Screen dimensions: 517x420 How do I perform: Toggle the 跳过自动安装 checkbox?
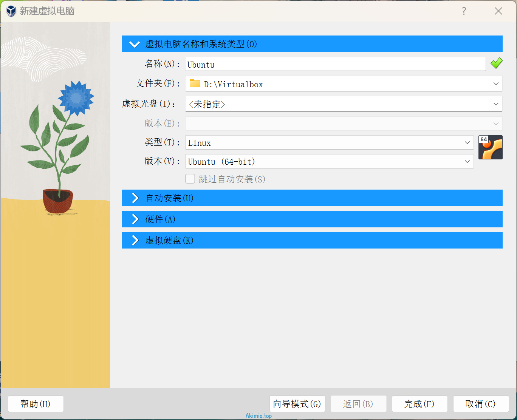[190, 179]
